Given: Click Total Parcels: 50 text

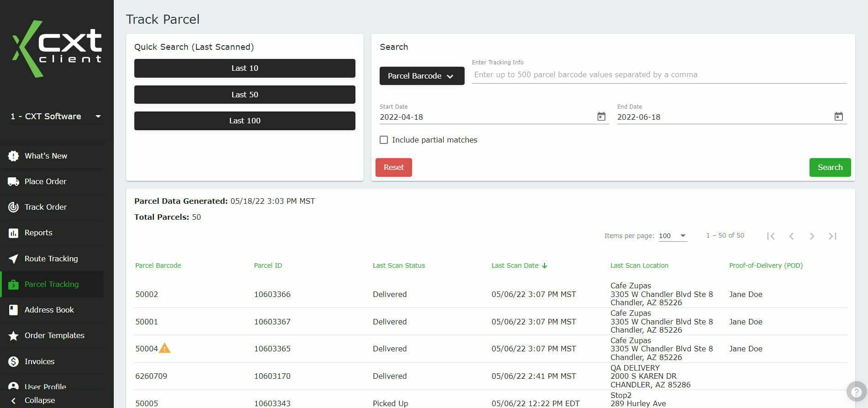Looking at the screenshot, I should (168, 217).
